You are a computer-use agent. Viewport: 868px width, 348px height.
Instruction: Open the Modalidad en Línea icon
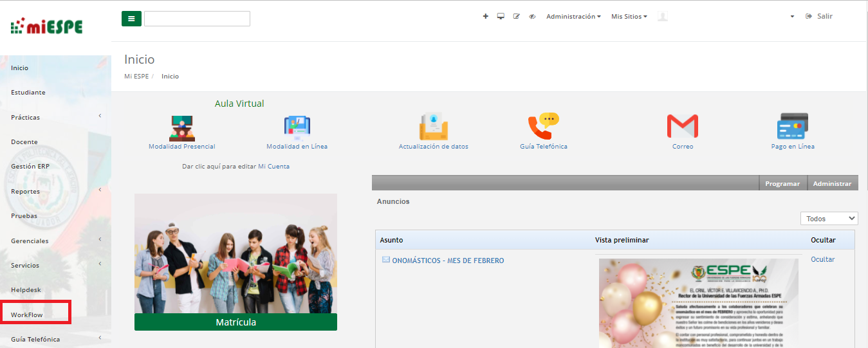[x=297, y=128]
